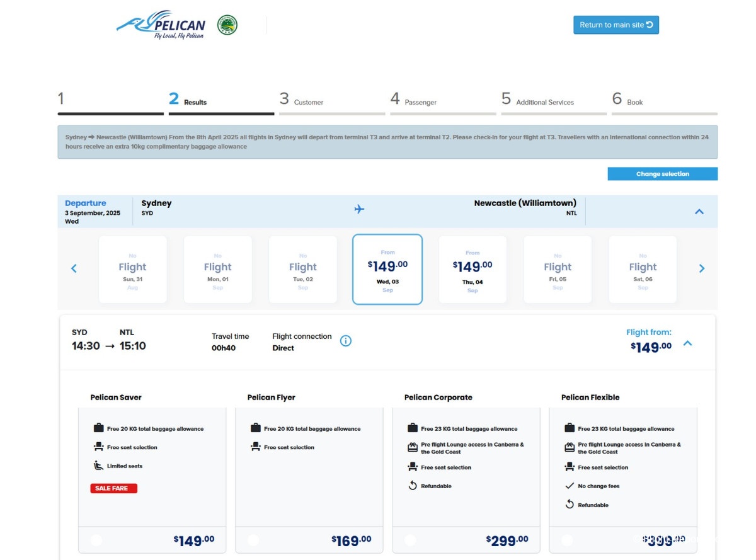Click Return to main site button
Image resolution: width=756 pixels, height=560 pixels.
[x=616, y=25]
